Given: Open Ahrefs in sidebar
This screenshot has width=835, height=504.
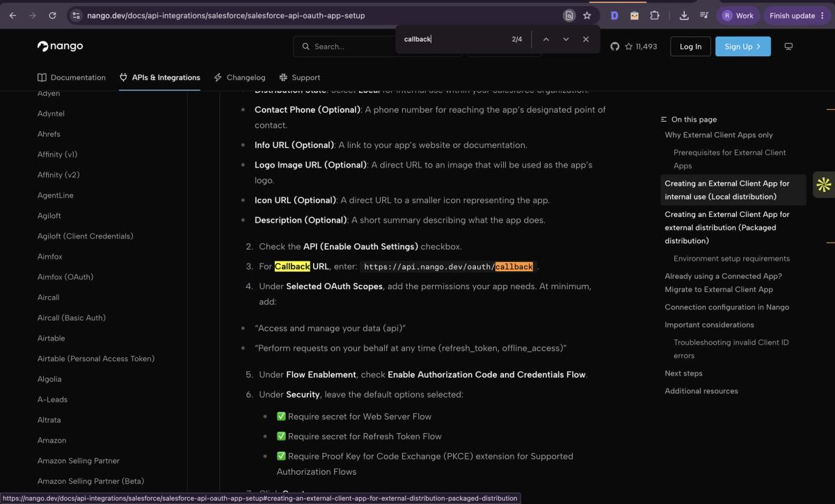Looking at the screenshot, I should point(49,134).
